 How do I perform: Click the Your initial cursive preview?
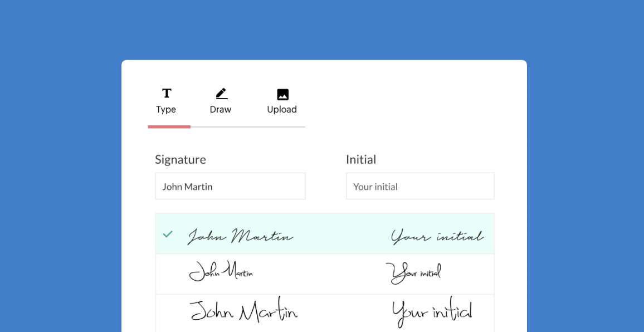tap(437, 235)
